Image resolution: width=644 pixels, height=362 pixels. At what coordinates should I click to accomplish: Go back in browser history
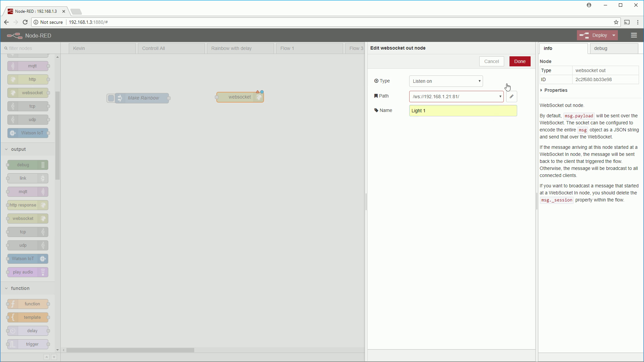tap(6, 22)
